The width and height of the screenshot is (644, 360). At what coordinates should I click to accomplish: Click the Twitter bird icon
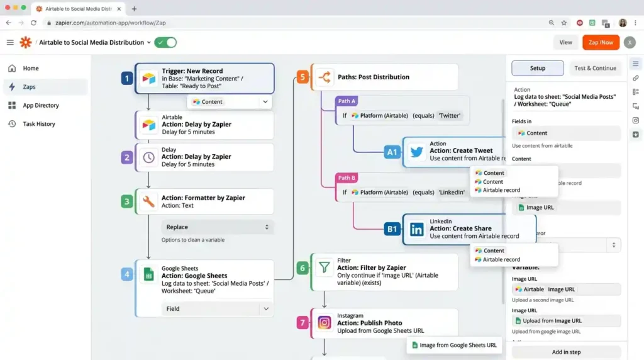click(x=416, y=152)
